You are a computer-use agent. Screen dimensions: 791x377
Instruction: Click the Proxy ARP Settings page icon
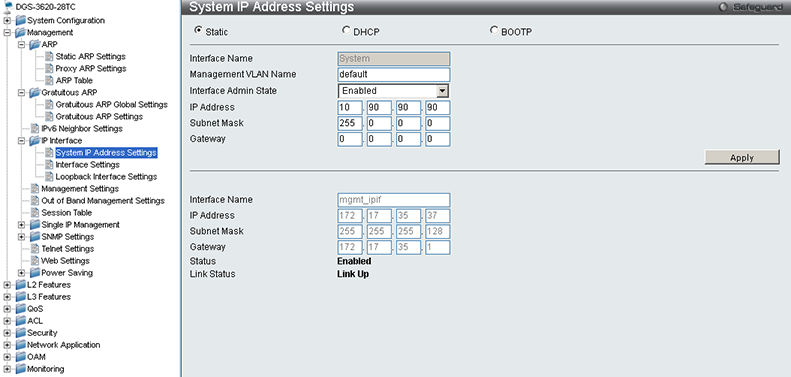tap(49, 69)
